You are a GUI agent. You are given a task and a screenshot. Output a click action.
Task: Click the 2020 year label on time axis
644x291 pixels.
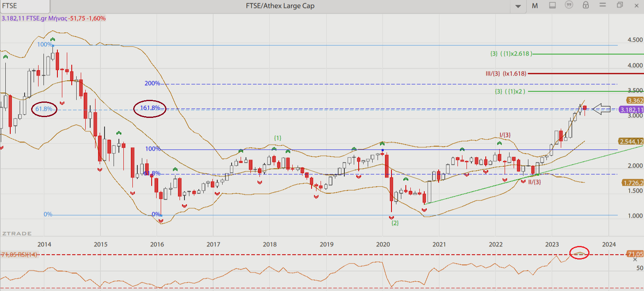[x=383, y=244]
